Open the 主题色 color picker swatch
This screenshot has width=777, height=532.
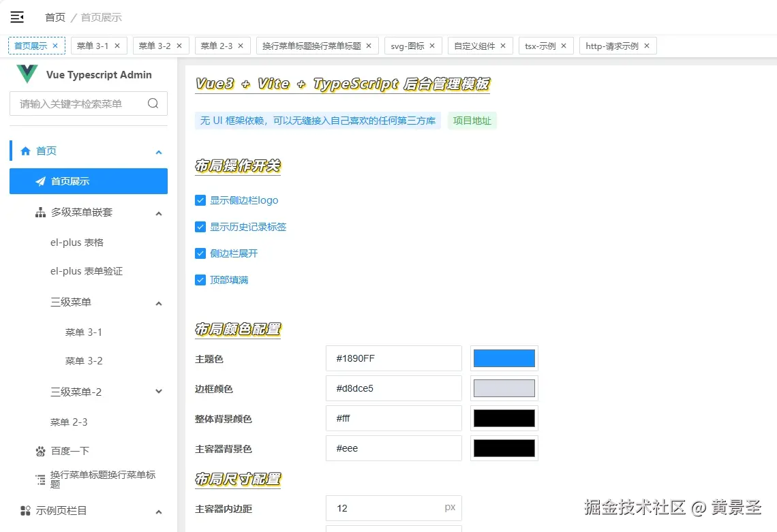[504, 358]
